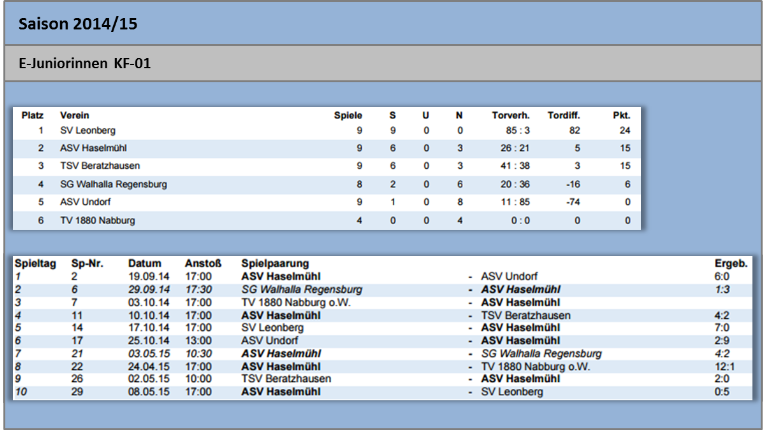Click the 6:0 result of matchday 1
765x430 pixels.
pos(722,277)
